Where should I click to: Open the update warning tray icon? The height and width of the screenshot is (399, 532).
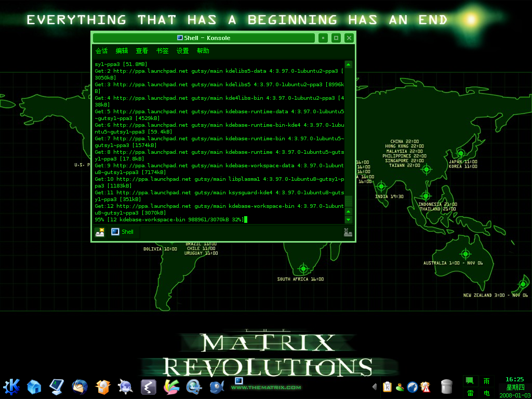(425, 387)
